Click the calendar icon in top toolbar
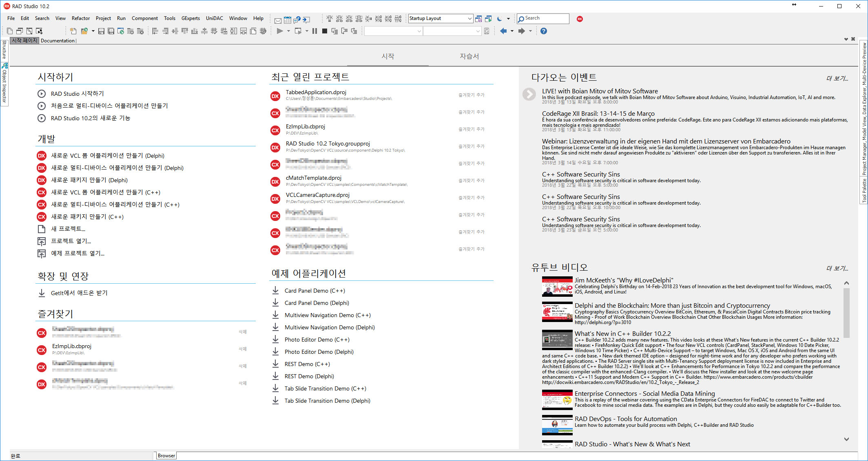Viewport: 868px width, 461px height. [288, 20]
